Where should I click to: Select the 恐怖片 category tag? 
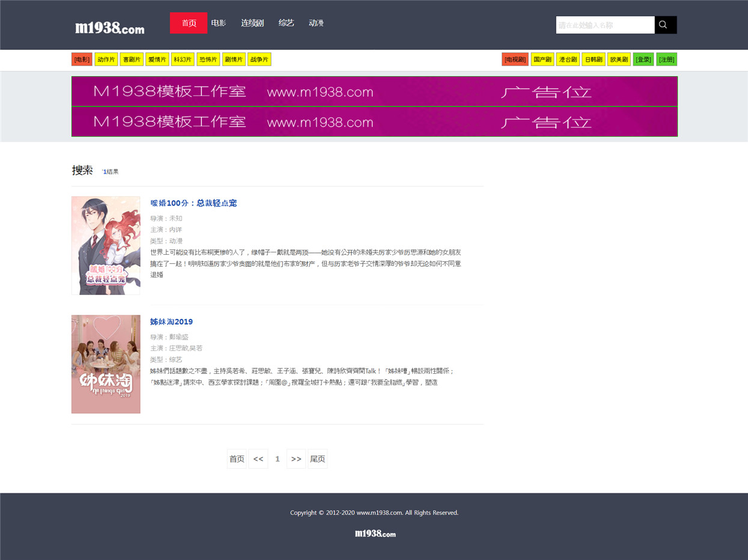coord(208,59)
